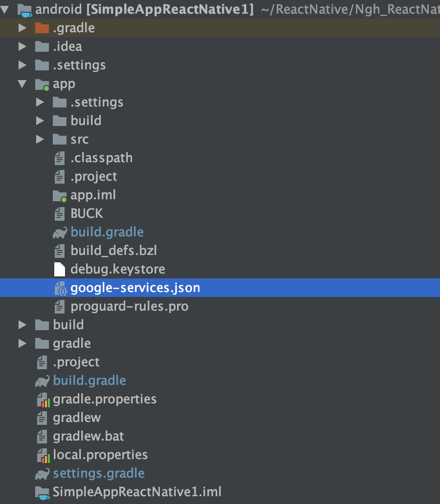
Task: Collapse the app module folder
Action: (x=22, y=84)
